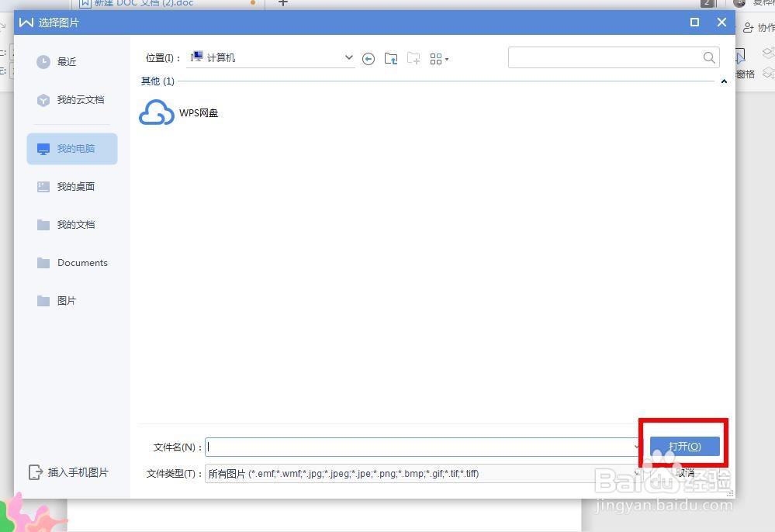Click the search magnifier icon

point(708,57)
